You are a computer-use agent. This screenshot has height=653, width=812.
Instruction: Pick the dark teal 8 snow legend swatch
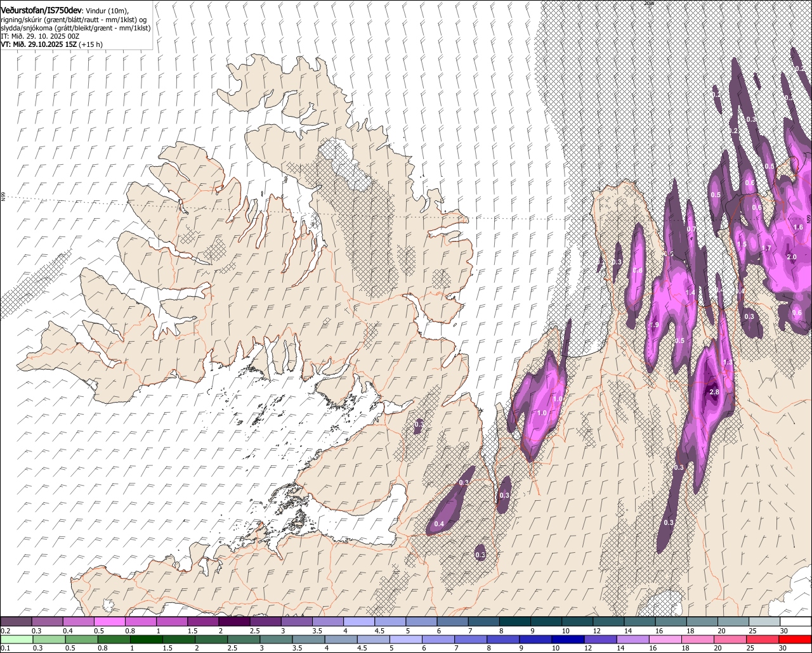pyautogui.click(x=515, y=621)
